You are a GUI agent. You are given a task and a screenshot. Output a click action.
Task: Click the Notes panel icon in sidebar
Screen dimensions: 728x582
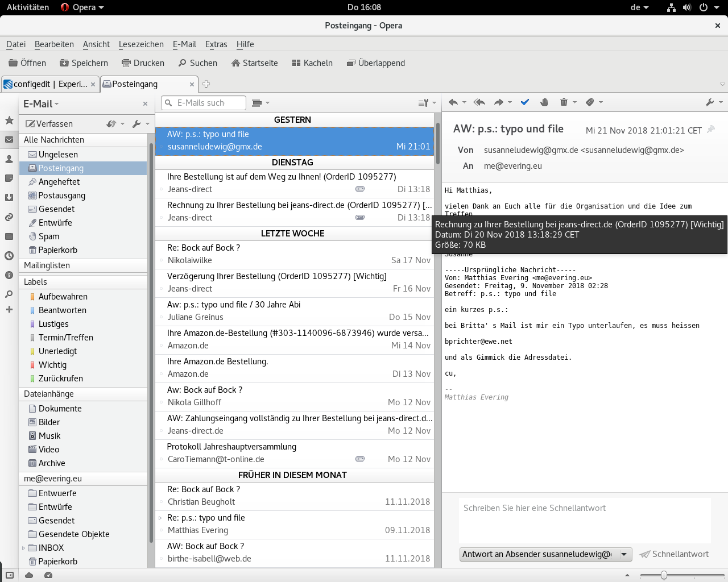pos(9,178)
